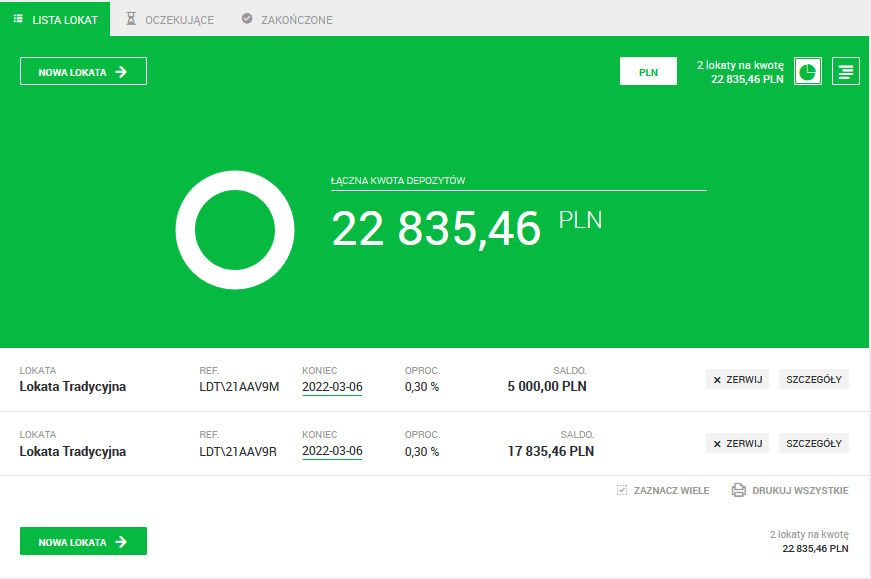
Task: Open the Zakończone tab
Action: [287, 19]
